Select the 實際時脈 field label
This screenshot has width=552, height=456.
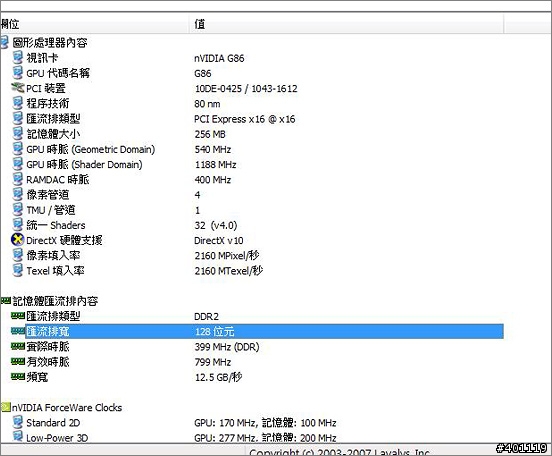point(48,347)
